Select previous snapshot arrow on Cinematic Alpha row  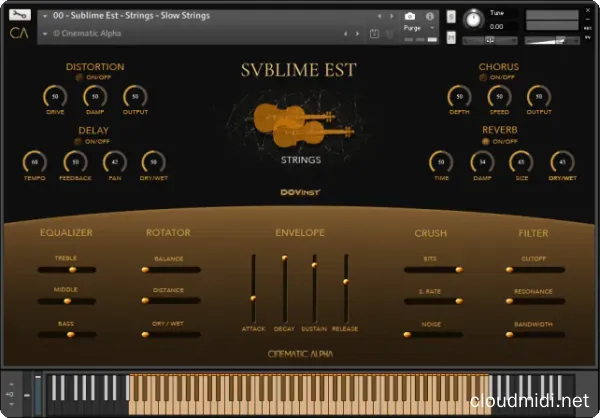346,34
